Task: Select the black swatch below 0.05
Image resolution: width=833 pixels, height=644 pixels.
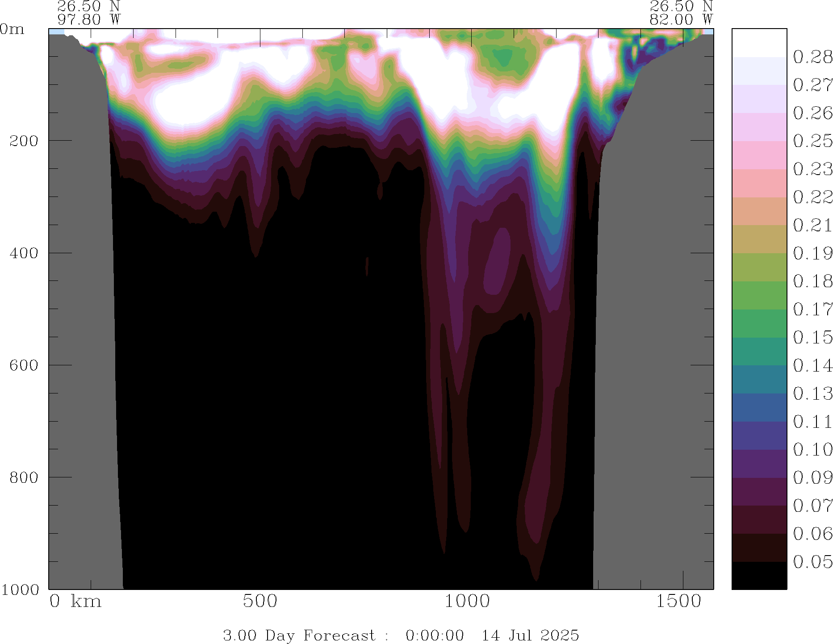Action: 759,575
